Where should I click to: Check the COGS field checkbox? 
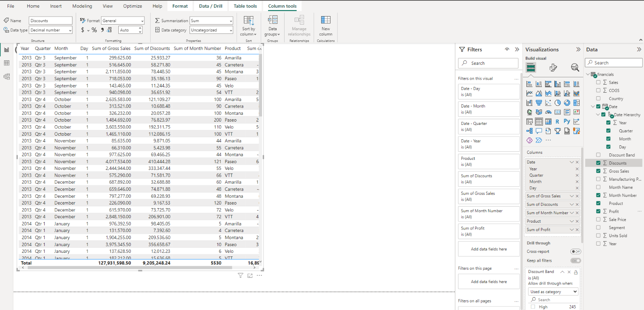coord(598,91)
